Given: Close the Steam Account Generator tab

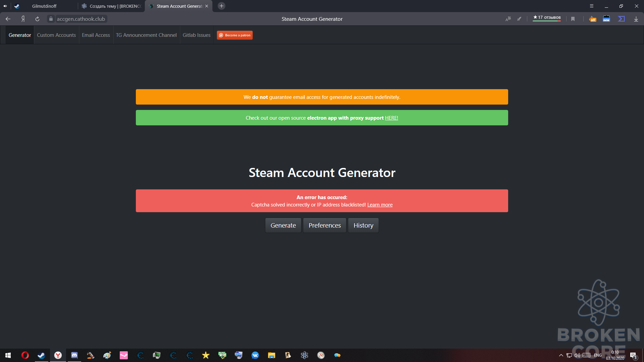Looking at the screenshot, I should click(207, 6).
